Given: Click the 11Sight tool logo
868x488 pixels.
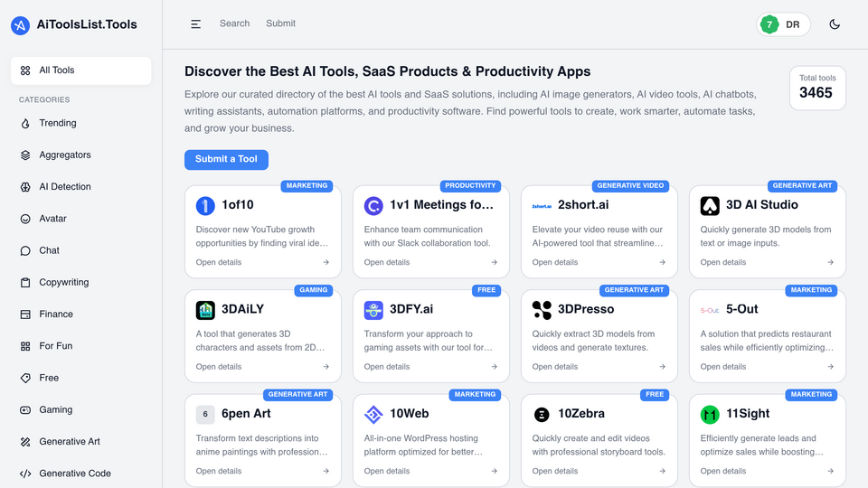Looking at the screenshot, I should 711,415.
